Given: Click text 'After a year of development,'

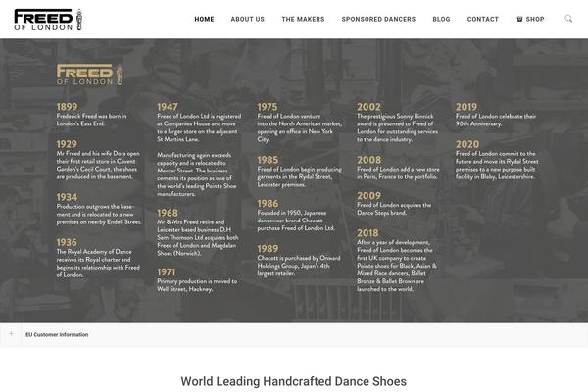Looking at the screenshot, I should point(393,242).
